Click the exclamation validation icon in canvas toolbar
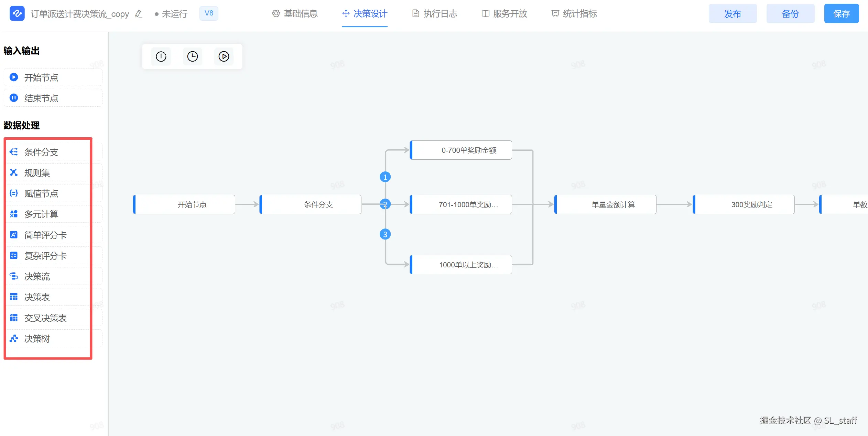 coord(161,56)
